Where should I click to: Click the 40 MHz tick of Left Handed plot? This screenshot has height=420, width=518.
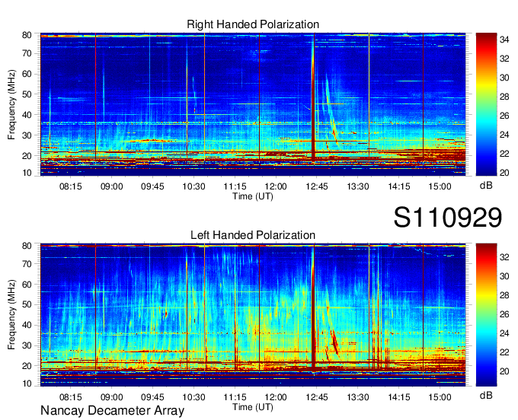point(27,325)
